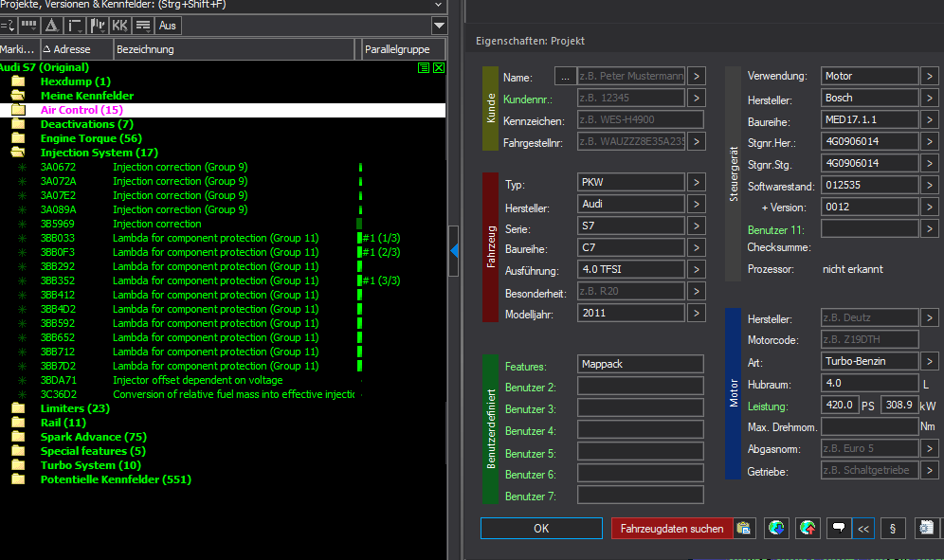Click the OK button
The width and height of the screenshot is (944, 560).
pyautogui.click(x=541, y=529)
